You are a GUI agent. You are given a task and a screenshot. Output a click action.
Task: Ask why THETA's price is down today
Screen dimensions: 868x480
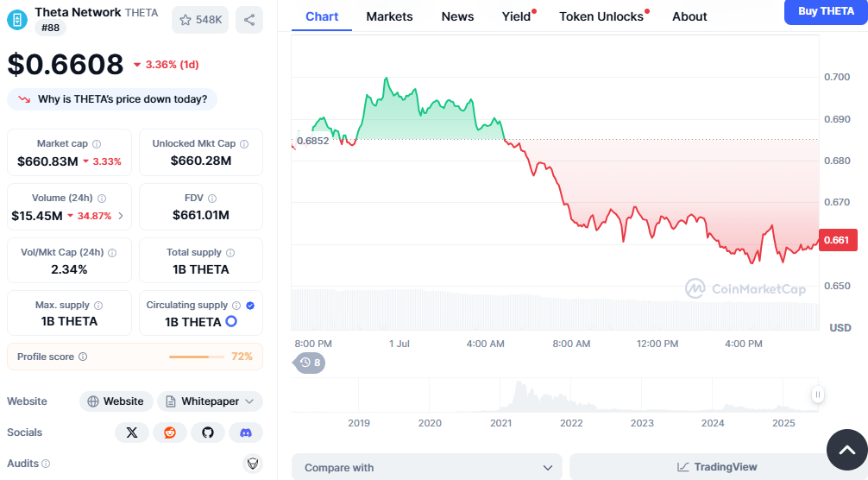(112, 99)
